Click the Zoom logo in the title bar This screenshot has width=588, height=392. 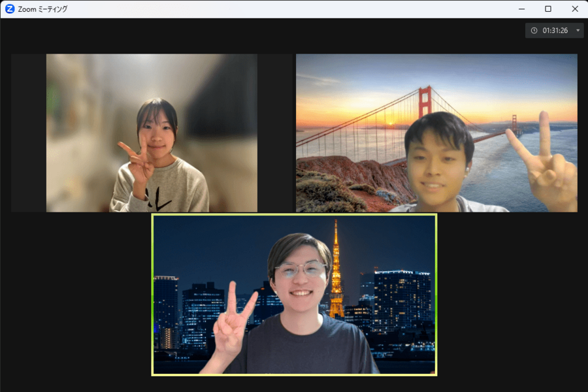10,9
